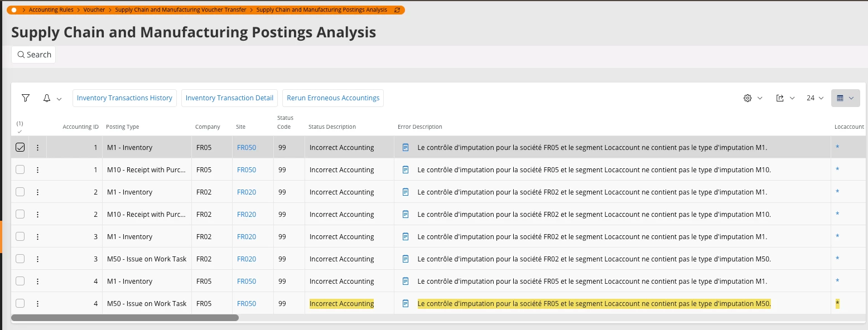Check the ID 3 M50 - Issue on Work Task row
The image size is (868, 330).
pos(20,259)
